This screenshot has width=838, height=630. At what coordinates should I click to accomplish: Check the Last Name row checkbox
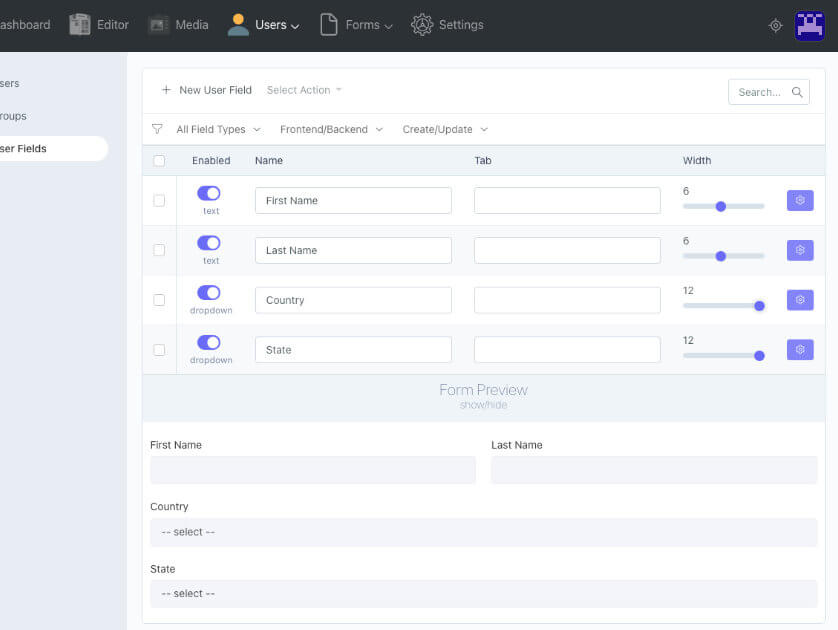pos(159,250)
